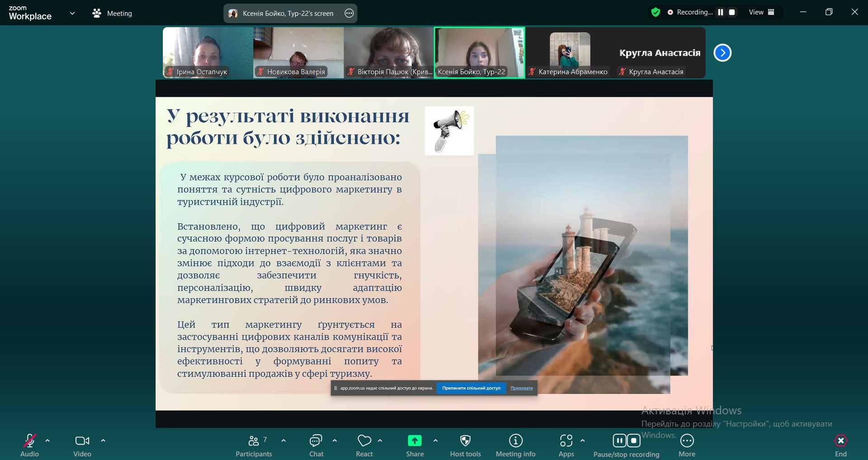Open Meeting info

(516, 446)
